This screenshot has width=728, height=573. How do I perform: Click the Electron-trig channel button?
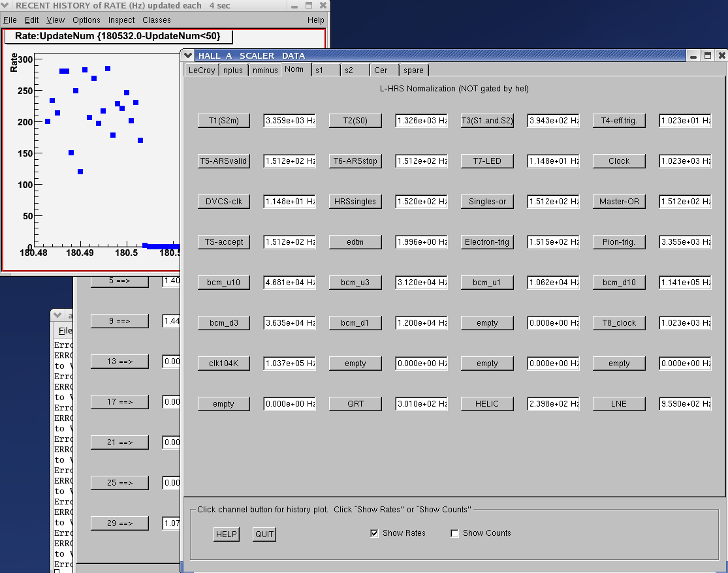point(487,241)
